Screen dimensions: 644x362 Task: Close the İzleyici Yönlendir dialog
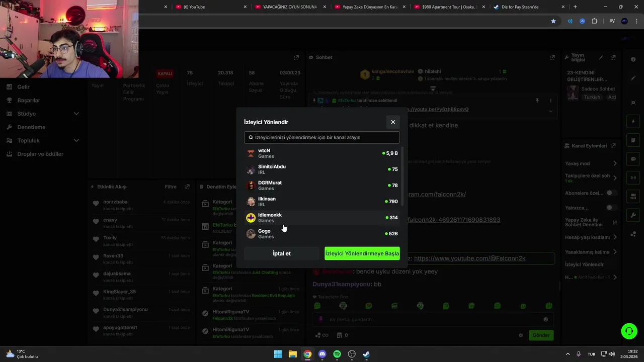point(393,122)
